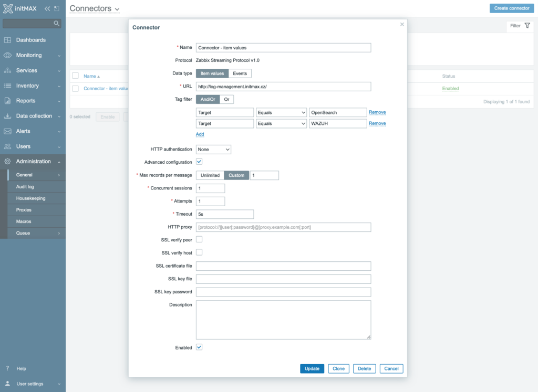Click the Help question mark icon
Image resolution: width=538 pixels, height=392 pixels.
click(x=7, y=368)
